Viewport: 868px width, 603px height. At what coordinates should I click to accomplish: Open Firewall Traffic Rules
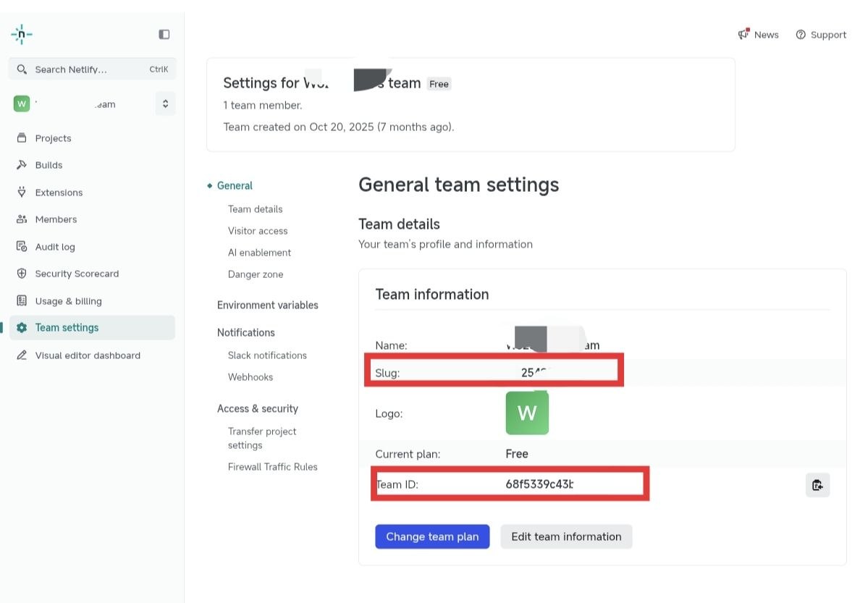click(x=272, y=467)
